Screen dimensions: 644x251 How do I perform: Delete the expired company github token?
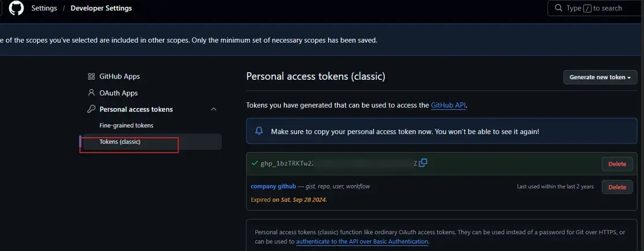tap(617, 187)
